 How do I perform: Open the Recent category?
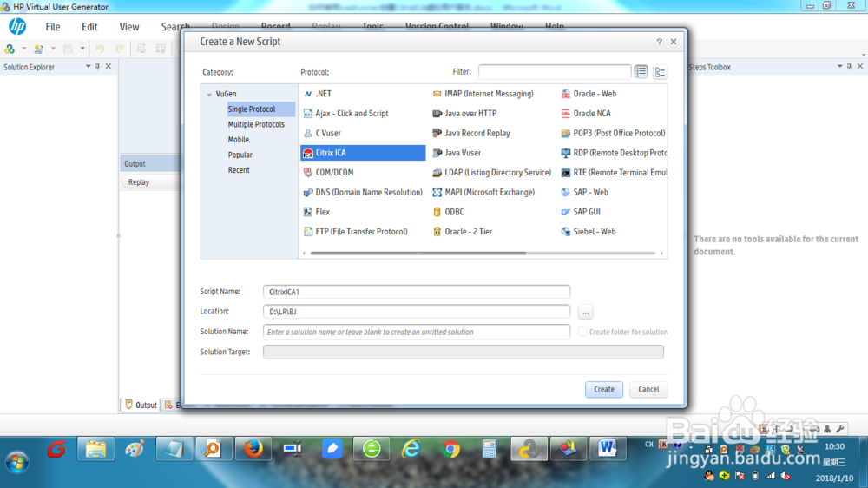(x=239, y=170)
